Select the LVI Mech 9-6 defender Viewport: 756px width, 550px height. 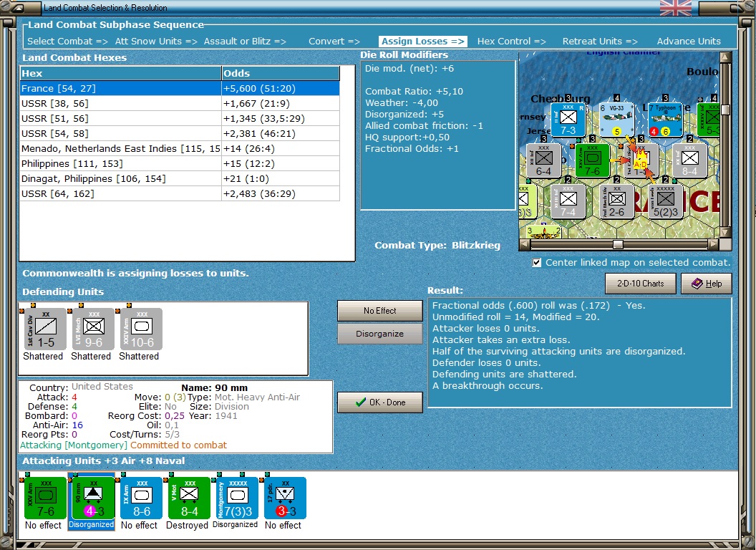pyautogui.click(x=92, y=328)
